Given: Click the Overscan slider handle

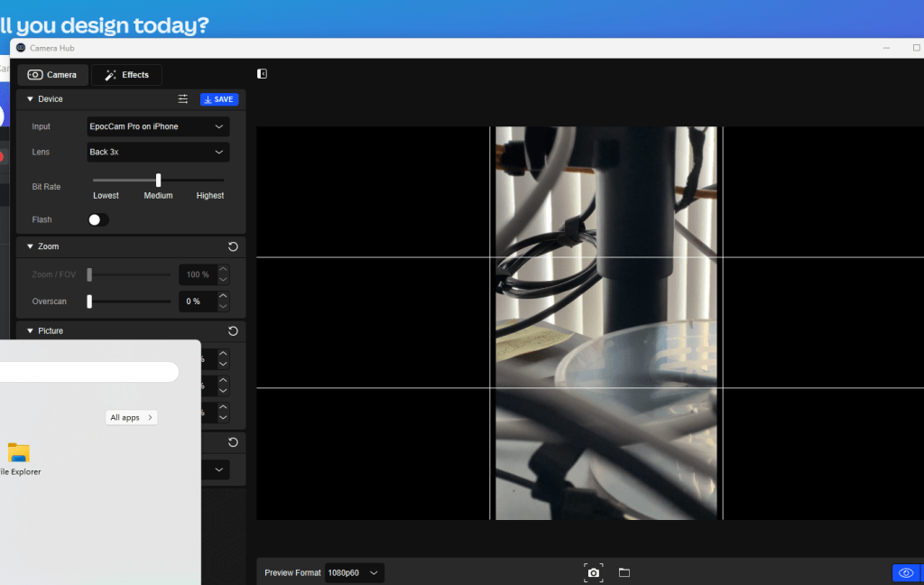Looking at the screenshot, I should [89, 302].
